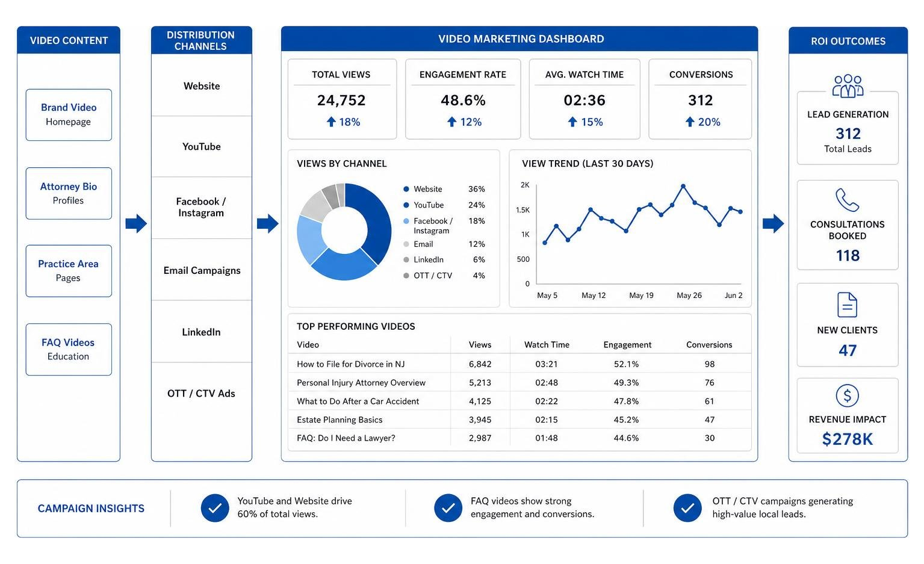Screen dimensions: 924x564
Task: Click the YouTube legend color dot
Action: click(x=406, y=205)
